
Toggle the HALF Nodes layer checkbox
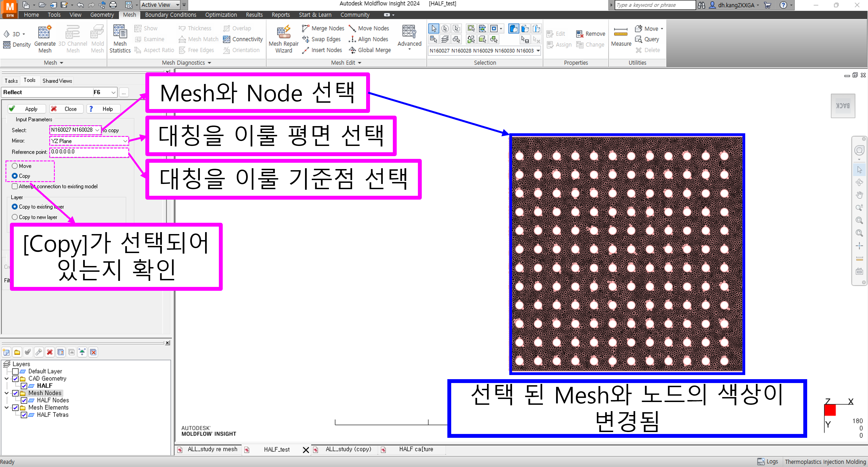(x=24, y=400)
